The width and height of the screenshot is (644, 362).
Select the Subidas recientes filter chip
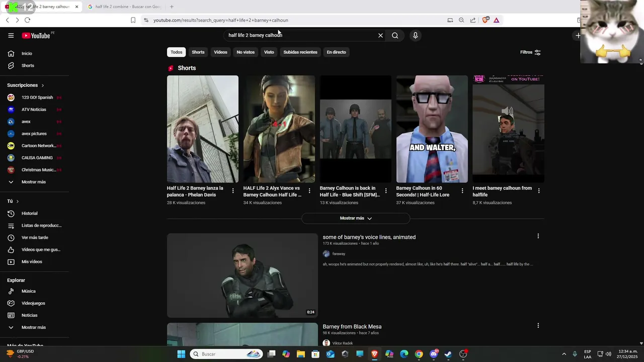click(300, 52)
